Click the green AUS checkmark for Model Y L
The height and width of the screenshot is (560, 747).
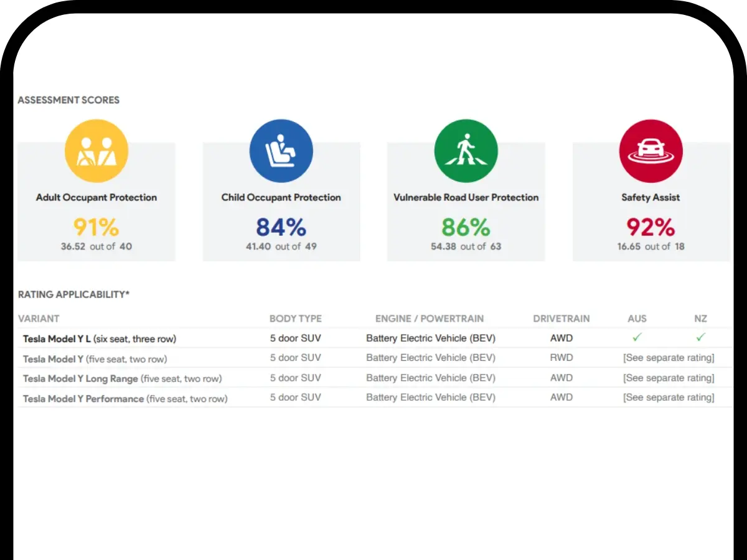point(637,337)
